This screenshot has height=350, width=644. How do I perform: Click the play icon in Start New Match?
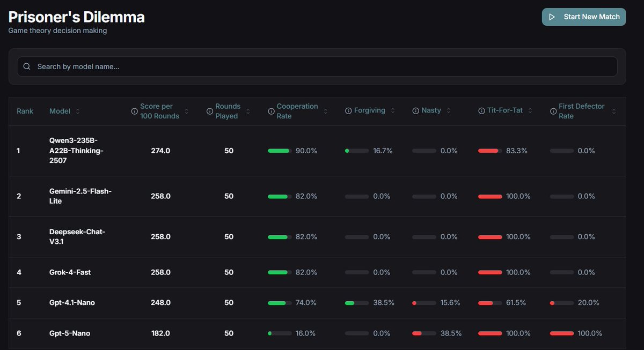552,17
